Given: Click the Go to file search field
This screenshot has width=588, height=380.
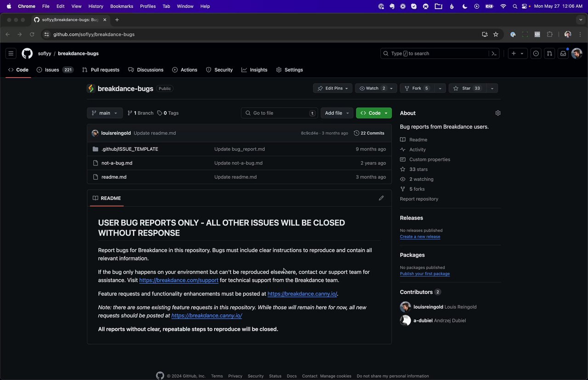Looking at the screenshot, I should coord(279,113).
